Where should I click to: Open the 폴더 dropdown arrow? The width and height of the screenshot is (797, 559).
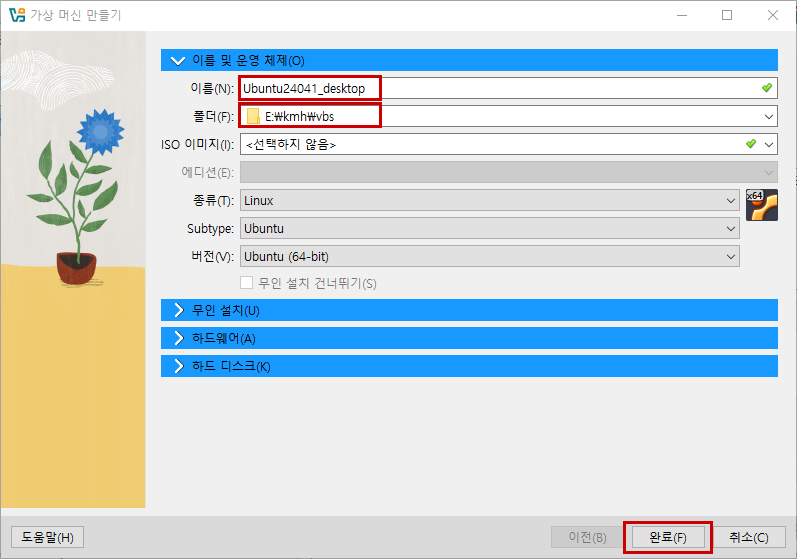coord(769,116)
